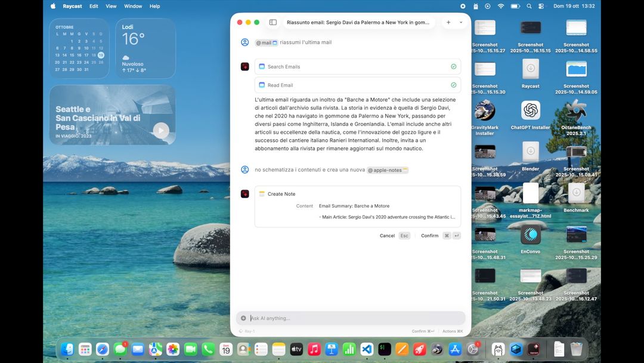Viewport: 644px width, 363px height.
Task: Open Control Center in the menu bar
Action: point(541,6)
